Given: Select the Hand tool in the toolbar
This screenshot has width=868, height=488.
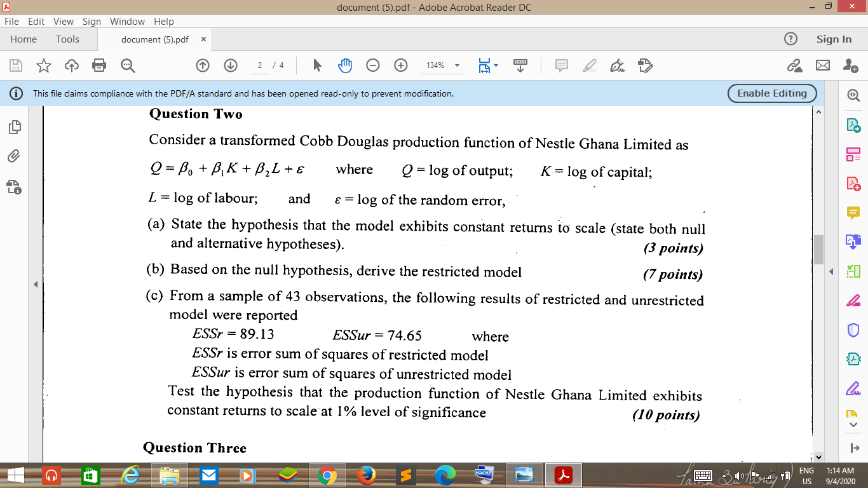Looking at the screenshot, I should tap(344, 65).
